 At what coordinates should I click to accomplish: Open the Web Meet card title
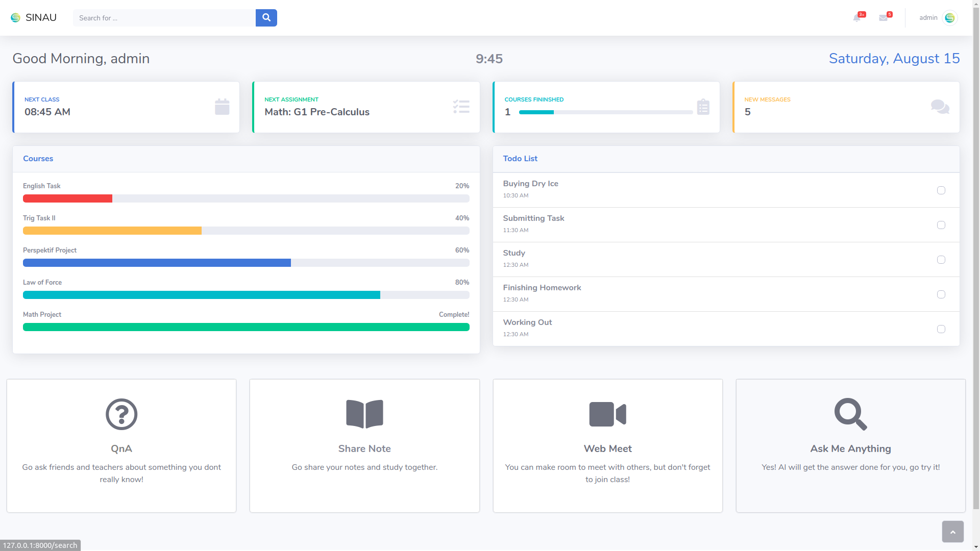click(607, 448)
